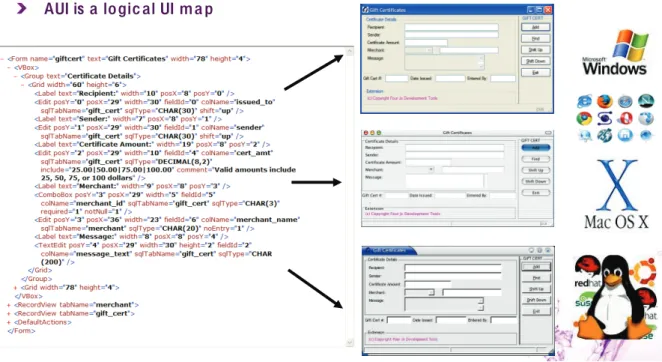The image size is (662, 362).
Task: Click Certificate Amount field in Windows window
Action: [x=426, y=43]
